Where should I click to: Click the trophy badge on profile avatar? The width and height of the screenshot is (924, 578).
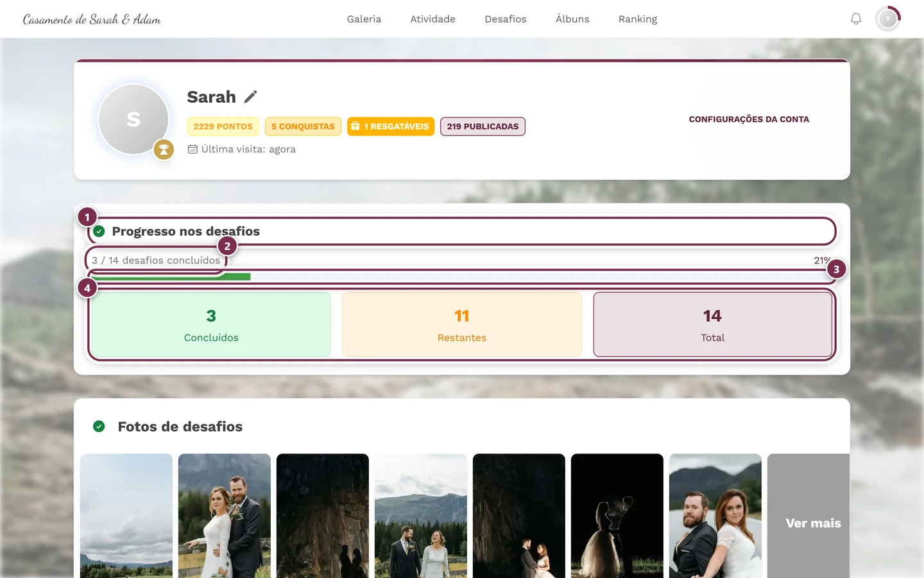point(164,150)
